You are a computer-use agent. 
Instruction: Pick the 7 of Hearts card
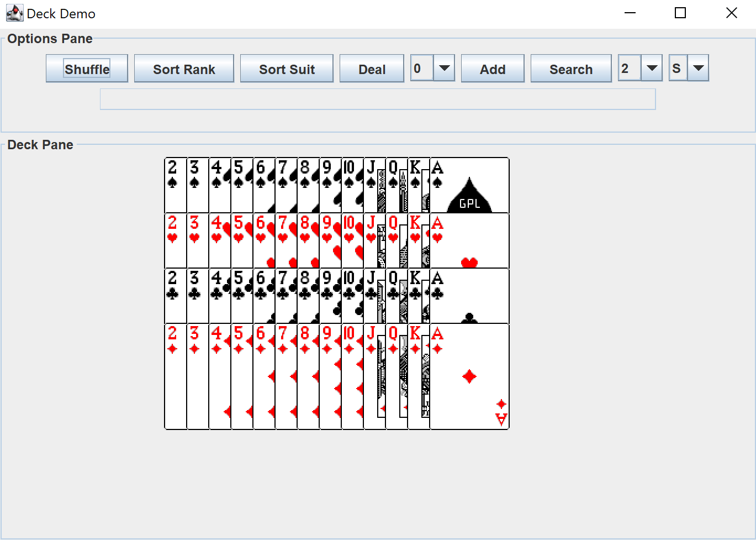coord(286,240)
